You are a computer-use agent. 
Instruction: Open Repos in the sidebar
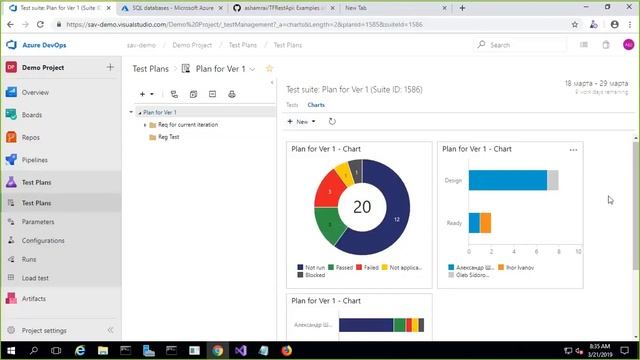coord(31,138)
